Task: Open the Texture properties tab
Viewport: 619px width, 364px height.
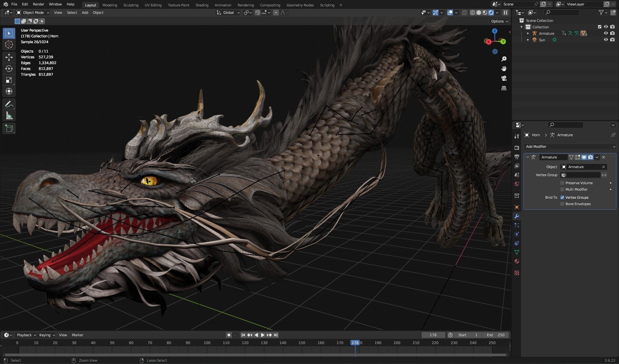Action: pyautogui.click(x=517, y=273)
